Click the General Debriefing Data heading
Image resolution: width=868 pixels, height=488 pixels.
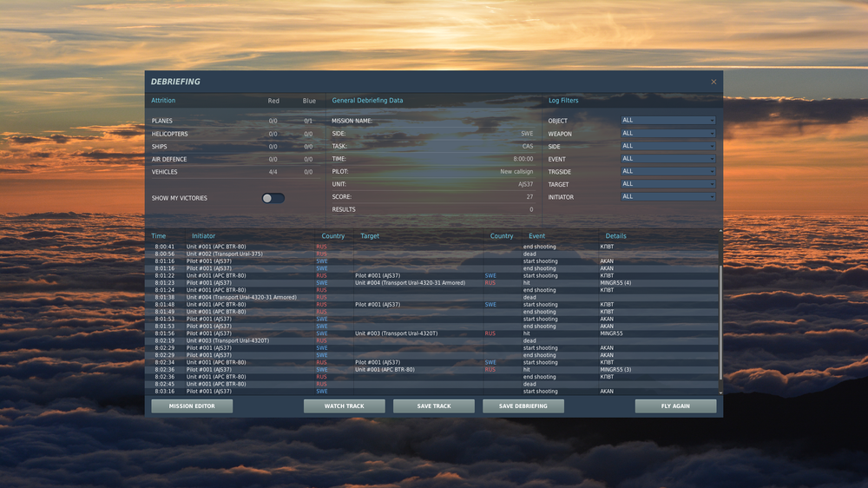click(x=367, y=100)
